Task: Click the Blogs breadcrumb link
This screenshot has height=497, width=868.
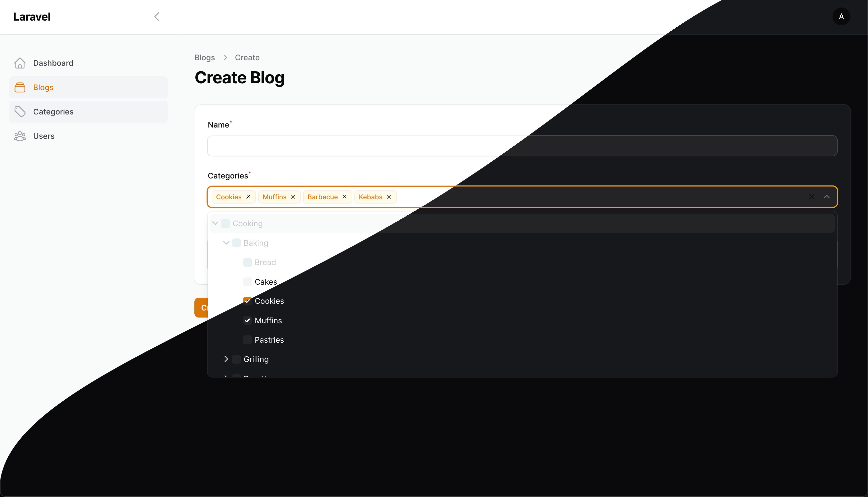Action: pyautogui.click(x=204, y=58)
